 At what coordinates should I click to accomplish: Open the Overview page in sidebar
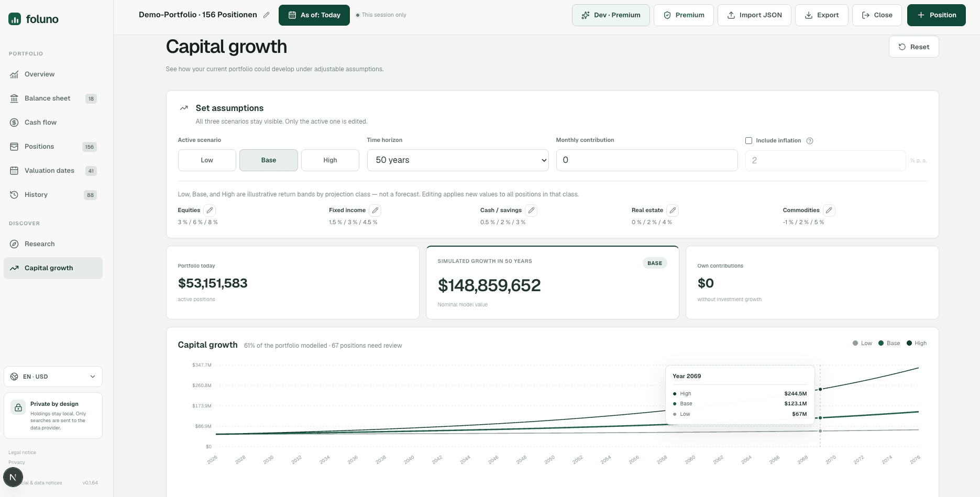coord(53,74)
